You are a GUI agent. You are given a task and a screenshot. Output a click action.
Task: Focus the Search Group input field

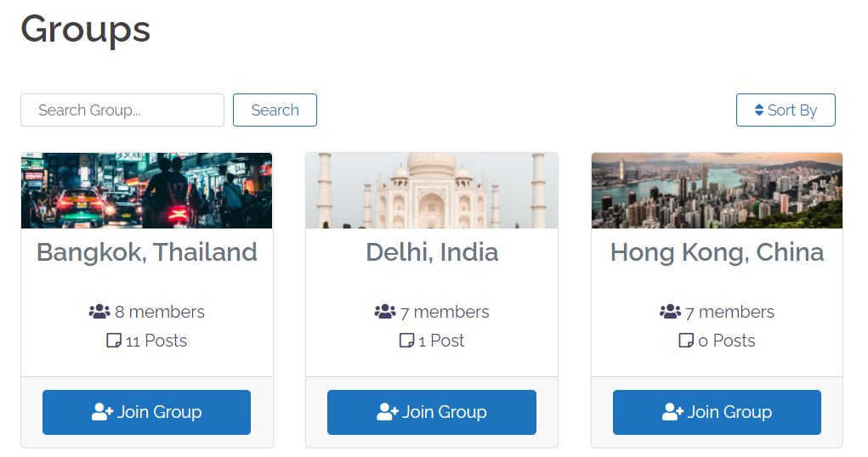(122, 110)
